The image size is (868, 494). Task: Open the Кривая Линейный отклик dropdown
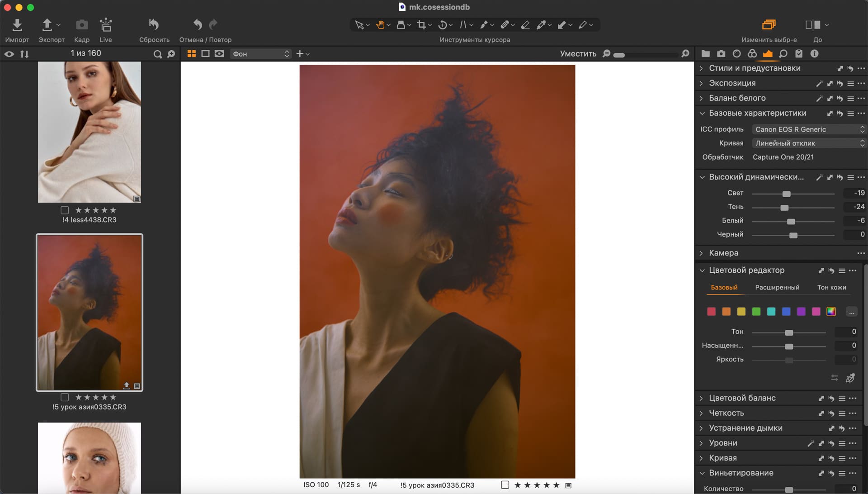click(x=808, y=143)
